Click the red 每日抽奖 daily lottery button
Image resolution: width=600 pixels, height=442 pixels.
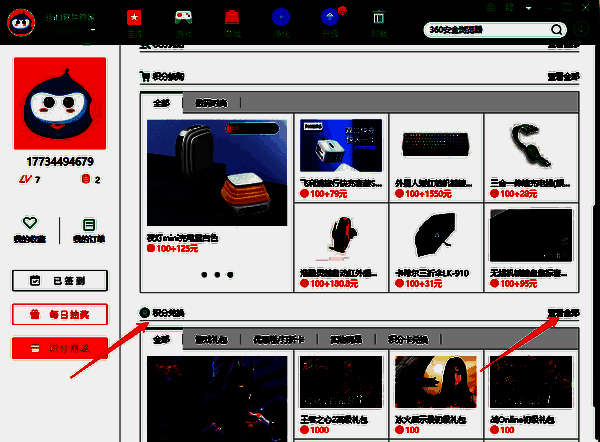coord(59,315)
